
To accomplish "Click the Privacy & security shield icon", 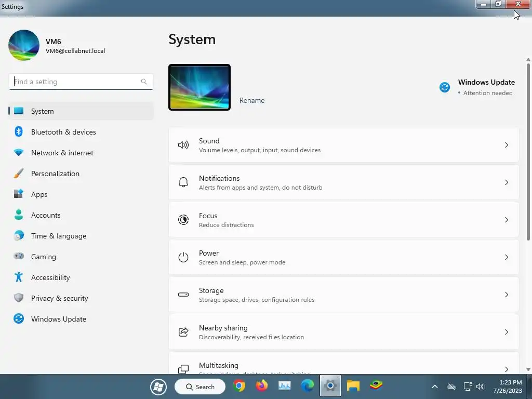I will click(19, 298).
